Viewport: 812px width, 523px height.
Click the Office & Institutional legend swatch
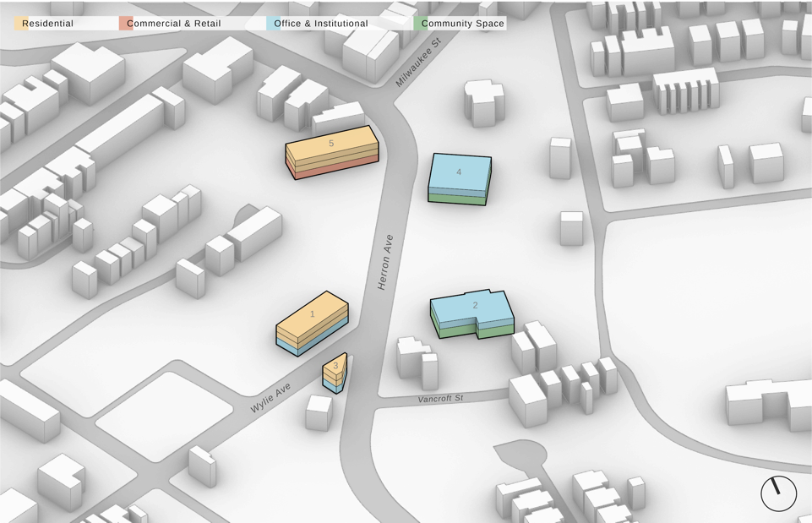click(274, 24)
